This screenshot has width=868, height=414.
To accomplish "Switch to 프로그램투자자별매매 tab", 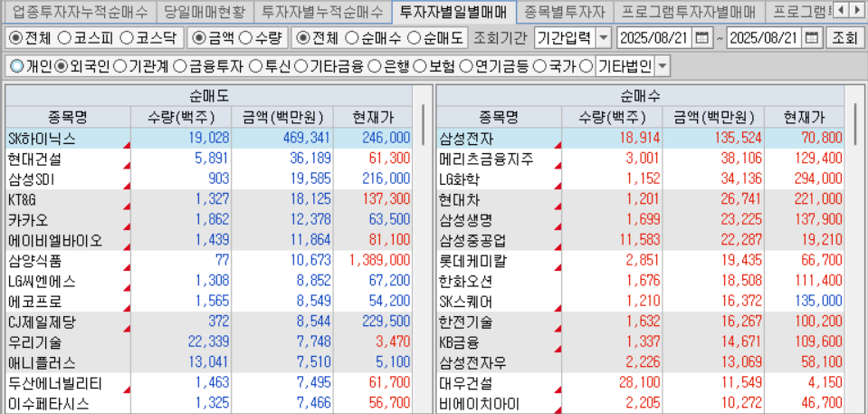I will [688, 11].
